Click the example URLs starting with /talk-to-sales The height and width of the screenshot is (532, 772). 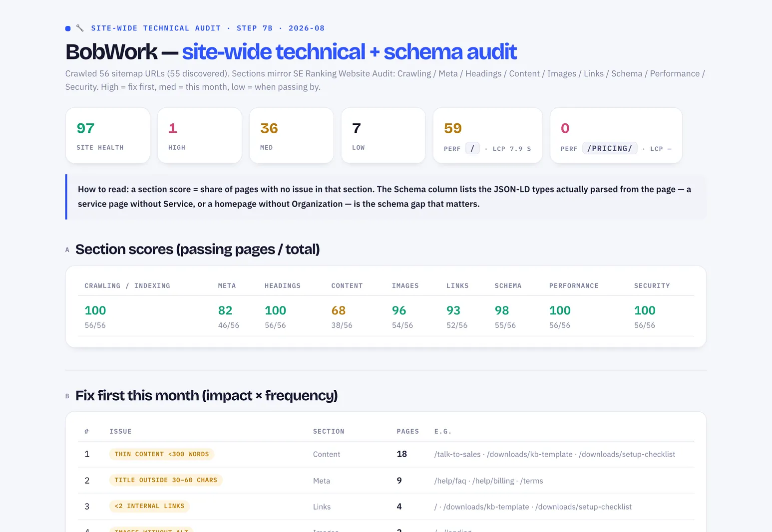point(555,455)
